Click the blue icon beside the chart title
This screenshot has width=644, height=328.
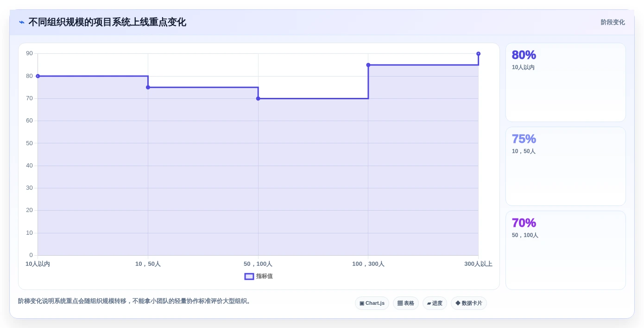[x=22, y=22]
